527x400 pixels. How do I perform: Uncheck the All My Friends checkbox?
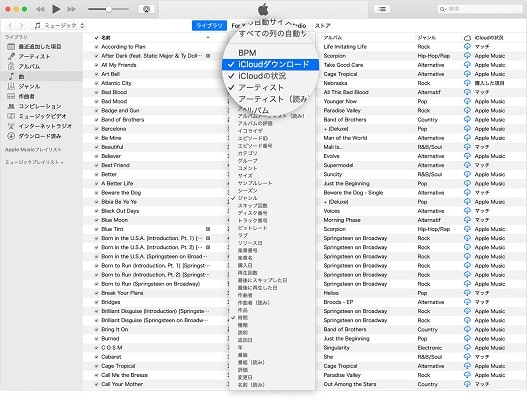[x=96, y=65]
